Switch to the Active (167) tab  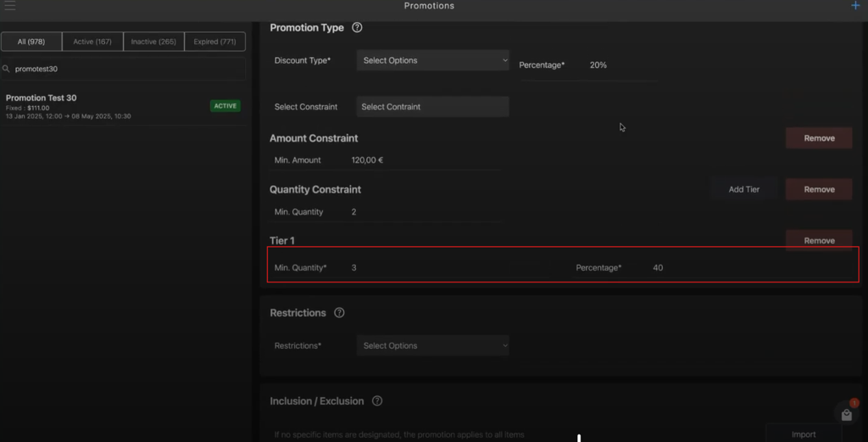pos(92,42)
